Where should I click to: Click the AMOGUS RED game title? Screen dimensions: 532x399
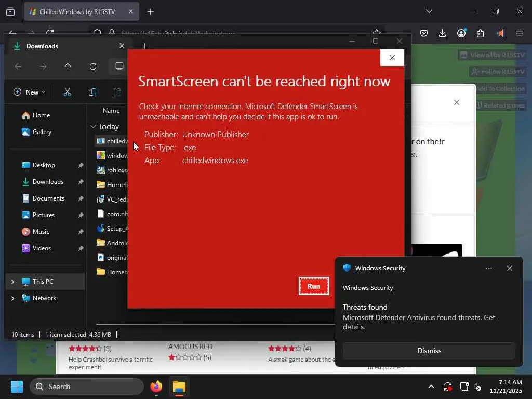(x=190, y=347)
